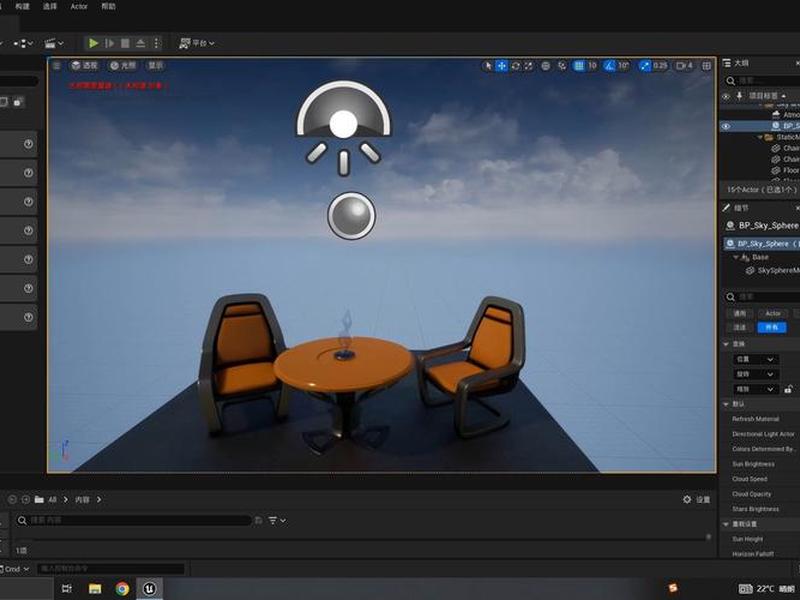Click the Content Browser search field

click(x=134, y=520)
